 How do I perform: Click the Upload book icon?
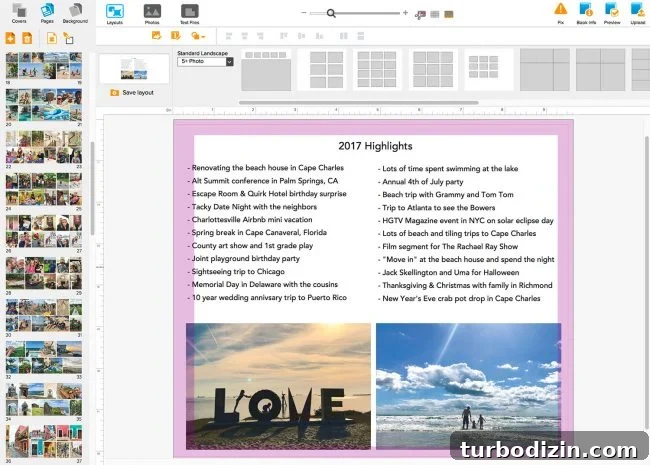point(638,12)
